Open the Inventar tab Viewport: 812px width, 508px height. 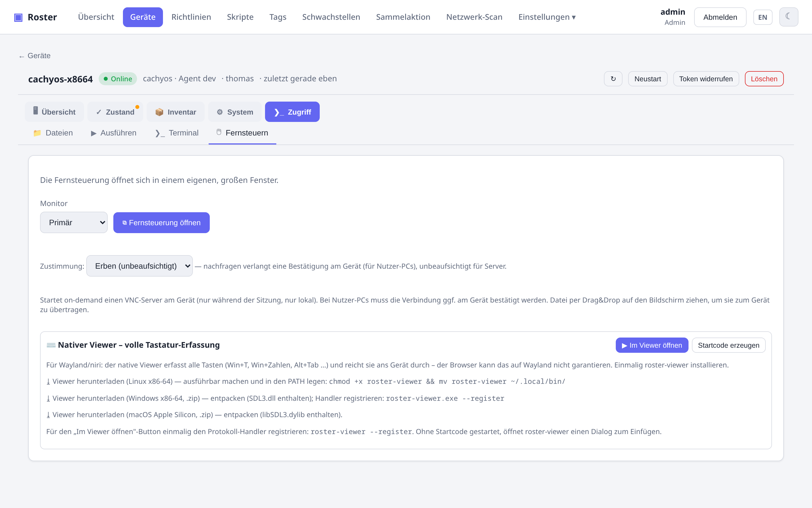tap(175, 112)
